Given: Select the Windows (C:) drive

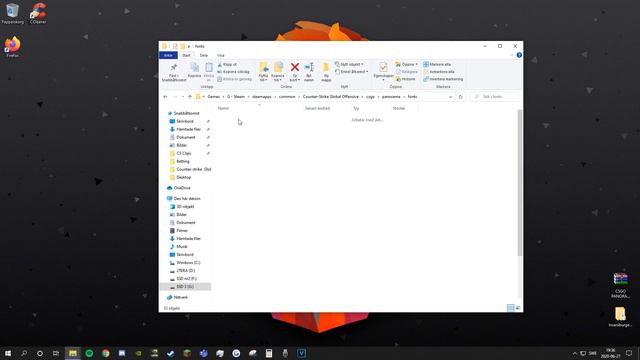Looking at the screenshot, I should pos(188,263).
